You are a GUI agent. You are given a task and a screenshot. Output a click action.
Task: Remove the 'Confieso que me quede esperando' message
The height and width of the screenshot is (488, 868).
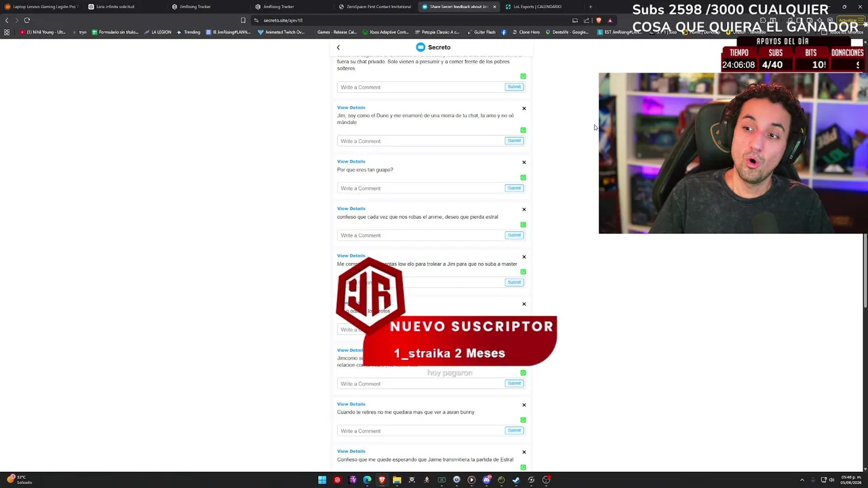pos(524,452)
